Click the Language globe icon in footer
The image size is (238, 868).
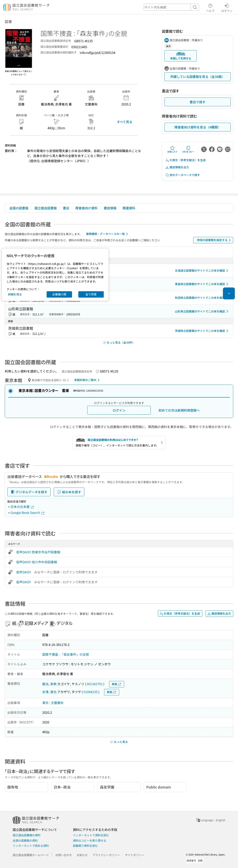click(x=198, y=820)
